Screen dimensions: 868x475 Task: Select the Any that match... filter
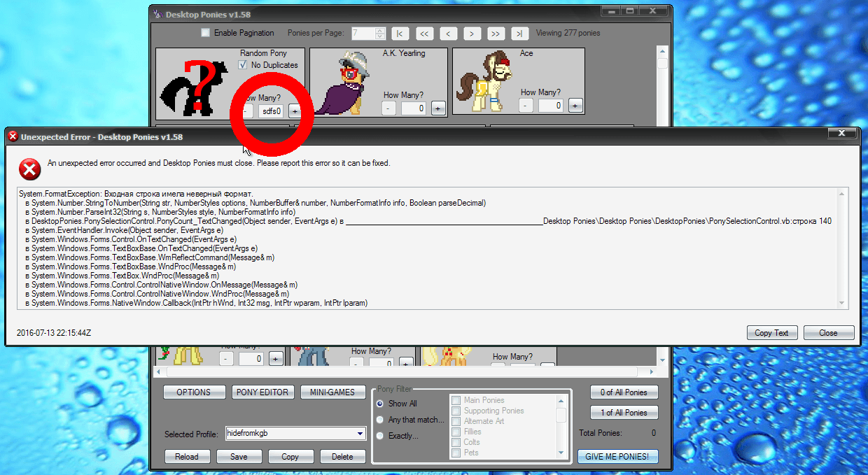[x=380, y=420]
